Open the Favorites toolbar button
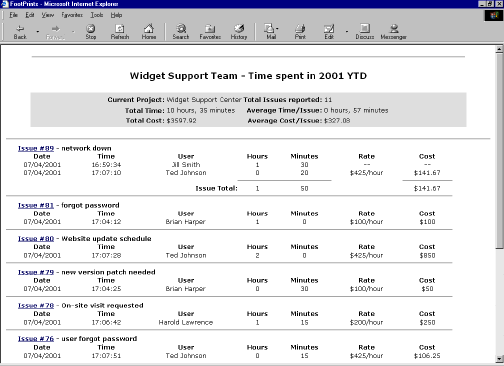Viewport: 504px width, 366px height. [x=210, y=32]
